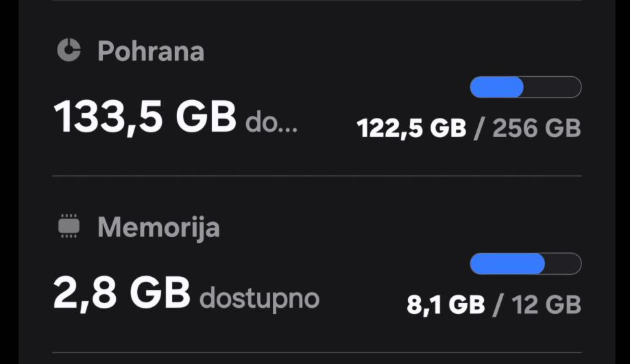Click the 256 GB total storage text
Viewport: 630px width, 364px height.
click(x=536, y=128)
